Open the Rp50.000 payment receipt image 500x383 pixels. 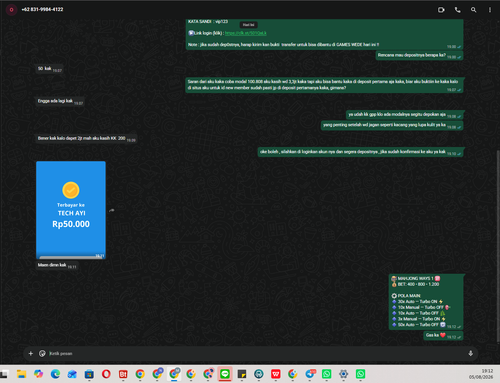tap(71, 210)
